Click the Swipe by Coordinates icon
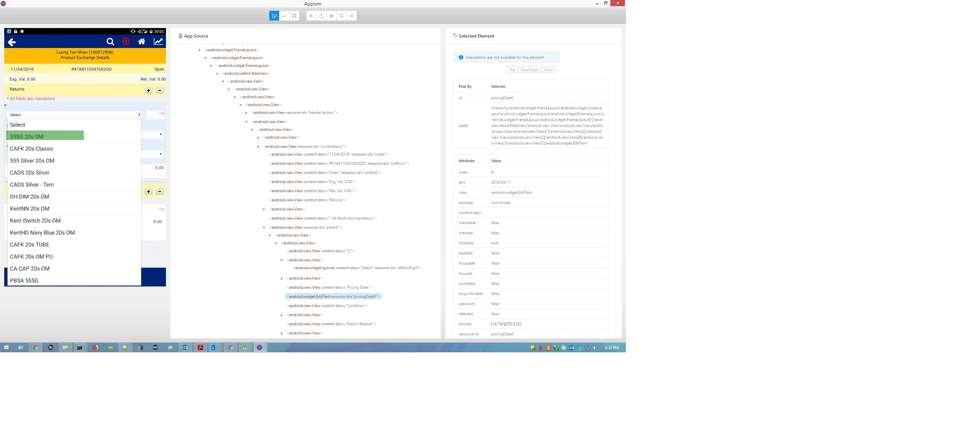 pos(284,16)
